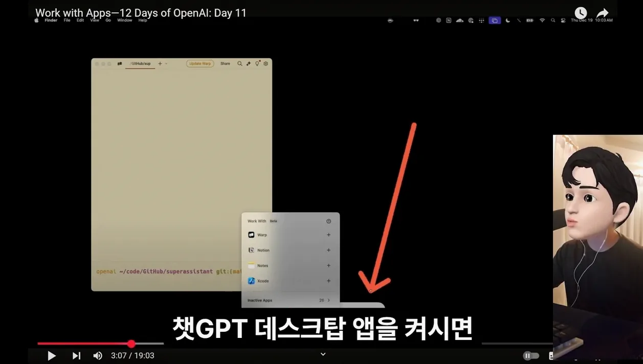Play the YouTube video

click(52, 356)
